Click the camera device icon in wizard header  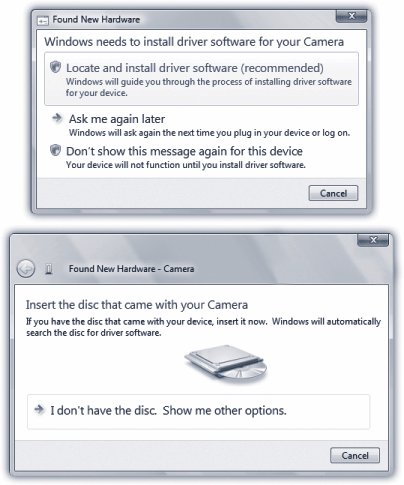[49, 269]
